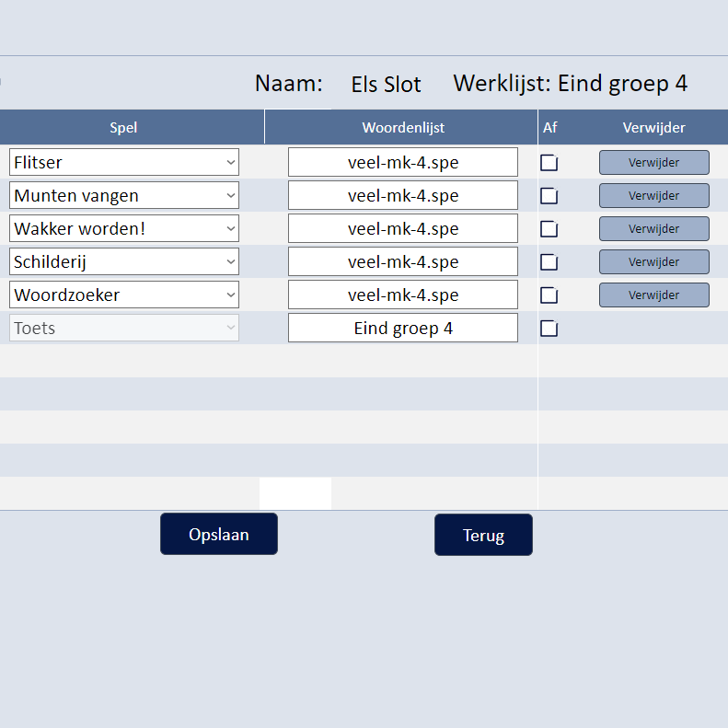Remove the Flitser row with Verwijder

click(653, 163)
